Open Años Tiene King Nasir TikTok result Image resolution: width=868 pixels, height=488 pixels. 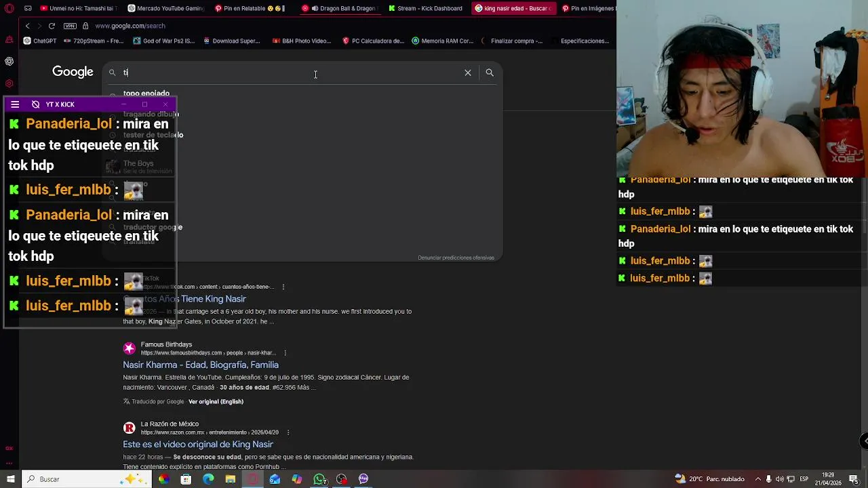(184, 299)
